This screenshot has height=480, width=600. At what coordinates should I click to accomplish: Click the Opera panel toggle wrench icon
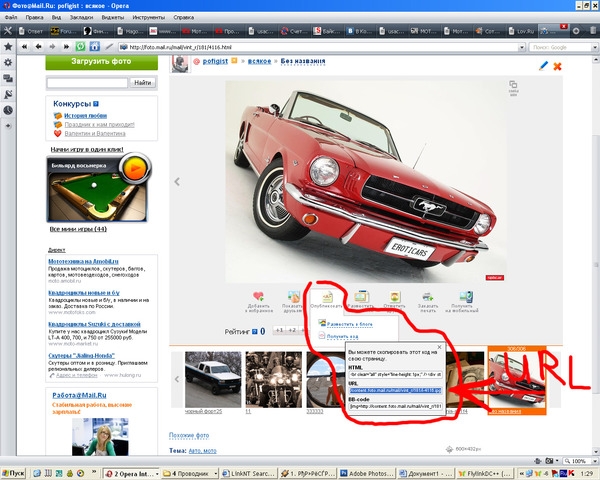click(x=8, y=31)
